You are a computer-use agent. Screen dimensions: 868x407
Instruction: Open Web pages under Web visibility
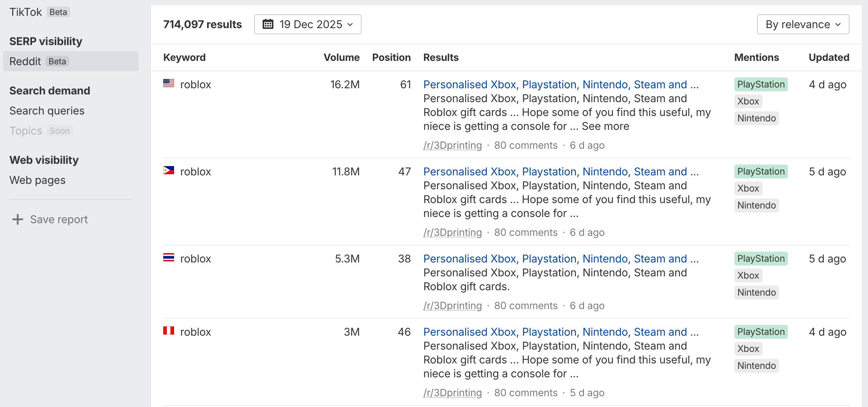37,180
